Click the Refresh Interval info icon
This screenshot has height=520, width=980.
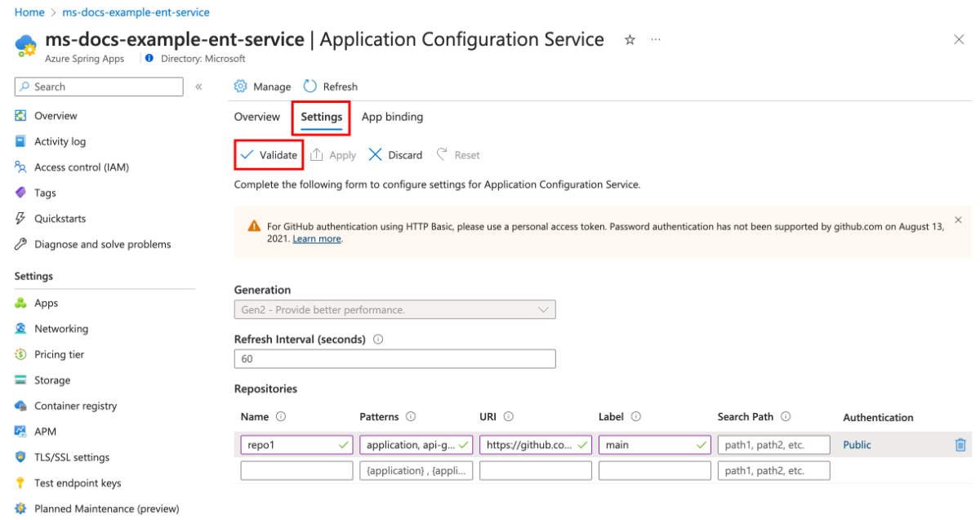(378, 340)
